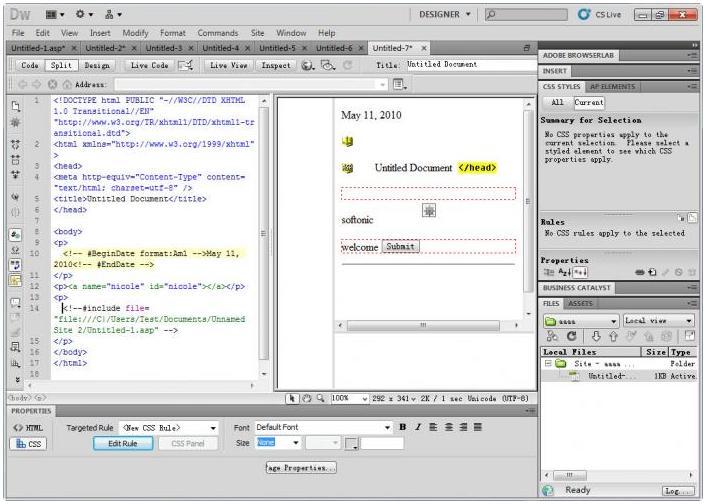Viewport: 707px width, 504px height.
Task: Click Stop icon in address toolbar
Action: click(52, 84)
